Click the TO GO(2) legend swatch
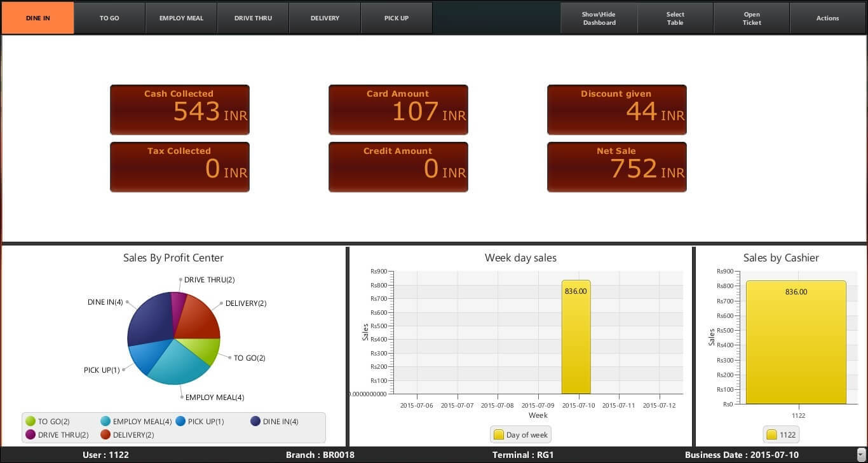 coord(30,421)
